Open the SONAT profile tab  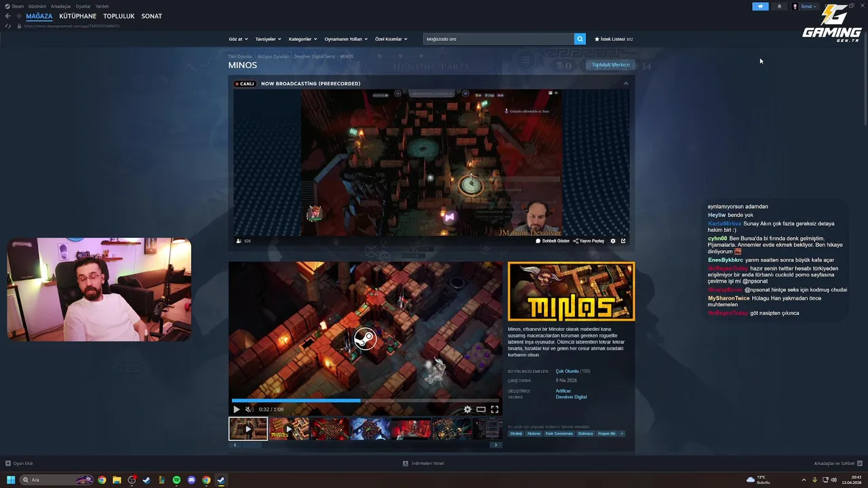(x=151, y=16)
